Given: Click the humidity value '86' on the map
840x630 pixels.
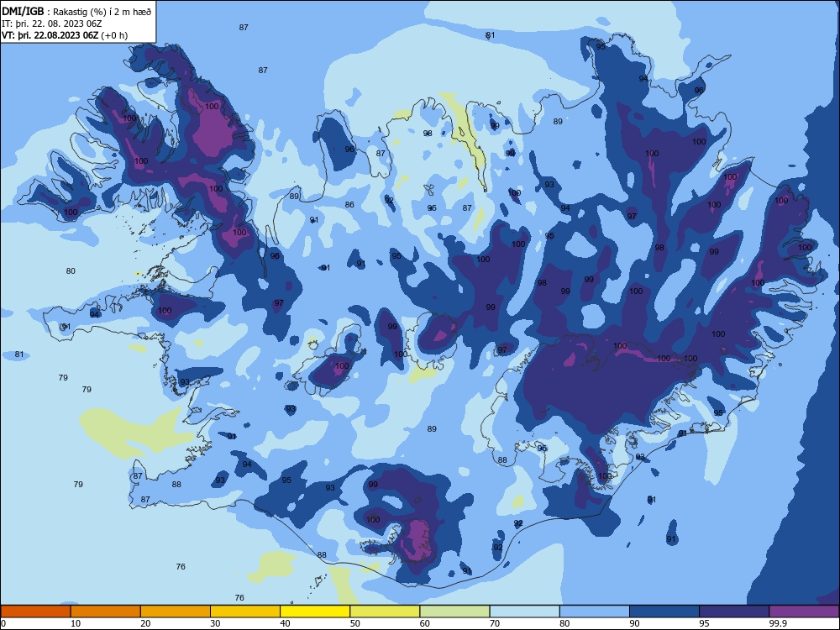Looking at the screenshot, I should click(349, 205).
